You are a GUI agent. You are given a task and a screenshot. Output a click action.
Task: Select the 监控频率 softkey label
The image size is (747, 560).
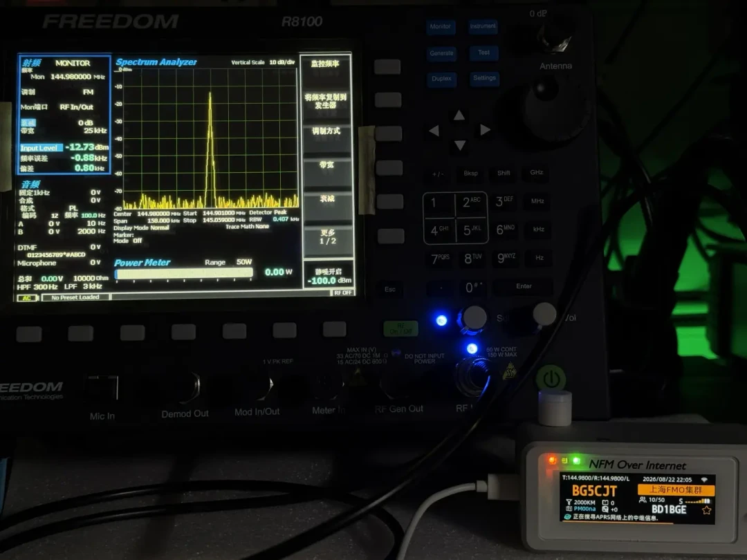point(325,64)
